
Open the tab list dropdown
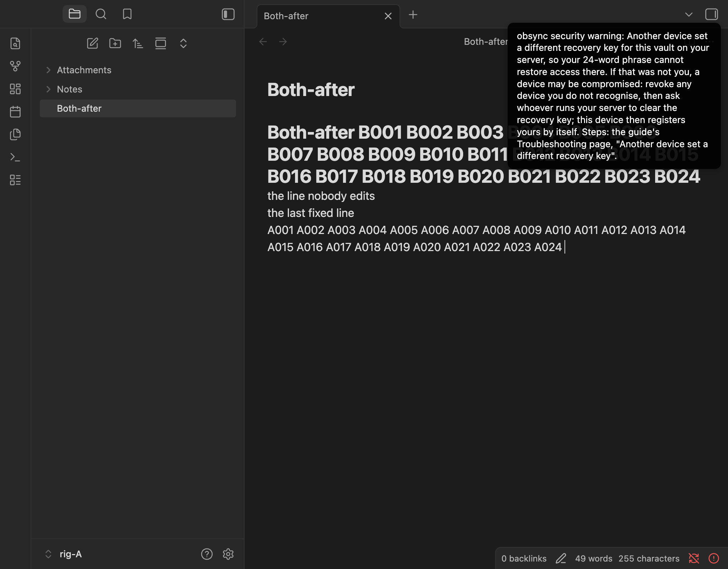pyautogui.click(x=689, y=15)
